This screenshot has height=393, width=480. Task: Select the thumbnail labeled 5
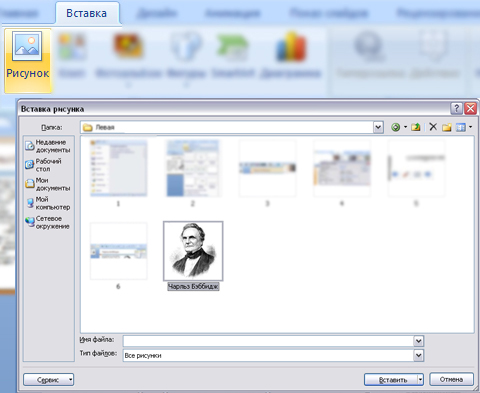coord(416,168)
